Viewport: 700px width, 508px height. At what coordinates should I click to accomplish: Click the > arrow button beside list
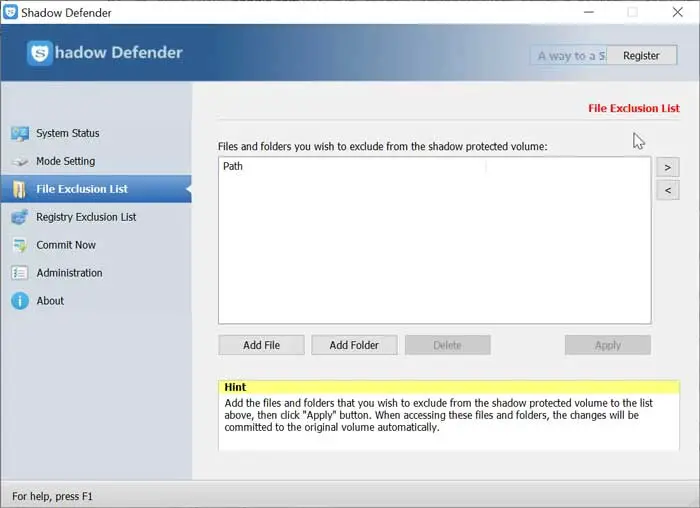coord(668,167)
